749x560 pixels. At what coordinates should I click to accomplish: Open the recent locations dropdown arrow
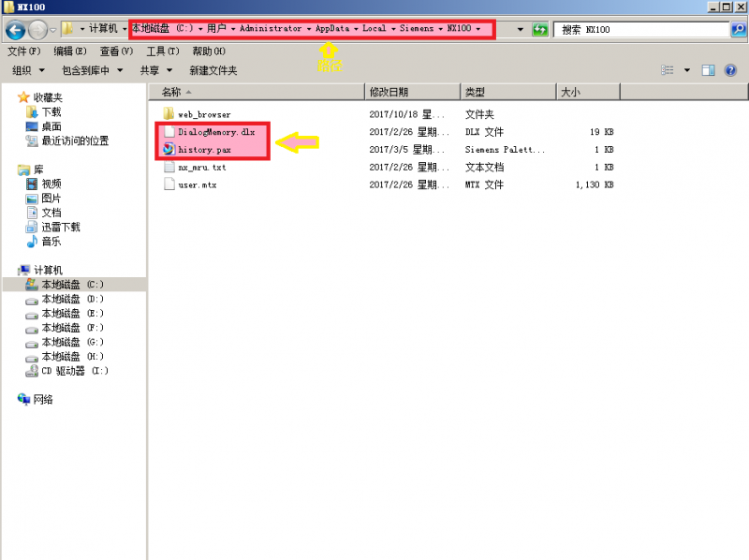(53, 30)
